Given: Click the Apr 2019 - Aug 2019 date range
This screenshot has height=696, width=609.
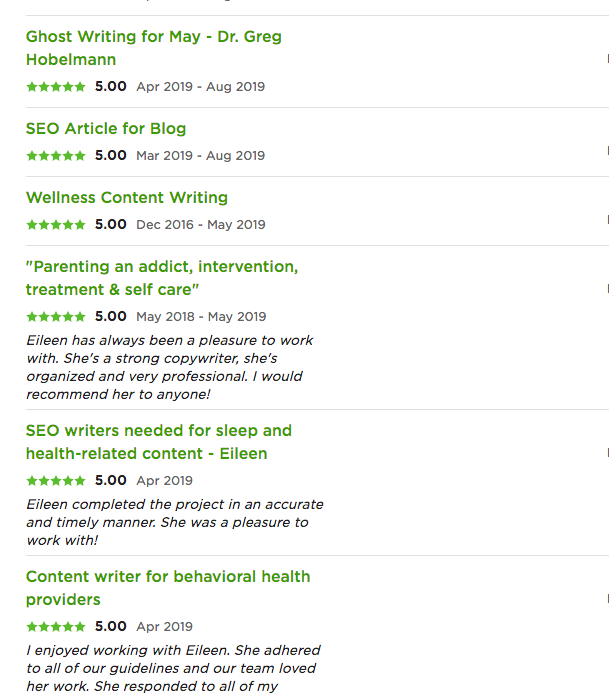Looking at the screenshot, I should tap(200, 87).
